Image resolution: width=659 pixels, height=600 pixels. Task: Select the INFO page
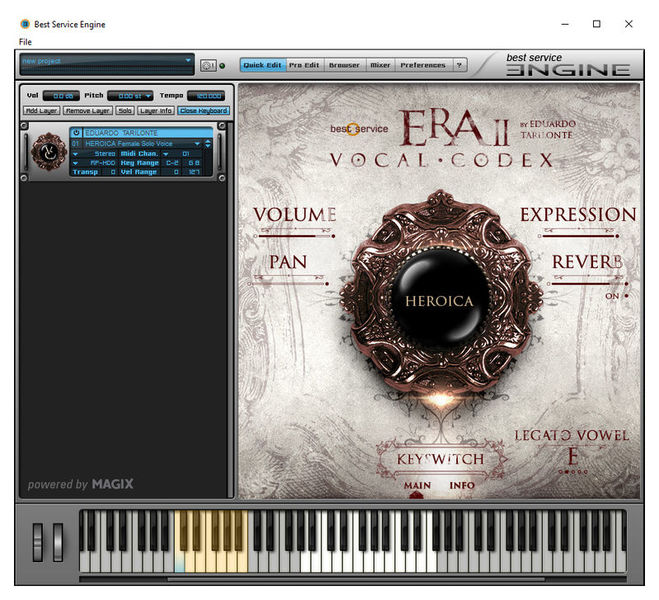(462, 485)
